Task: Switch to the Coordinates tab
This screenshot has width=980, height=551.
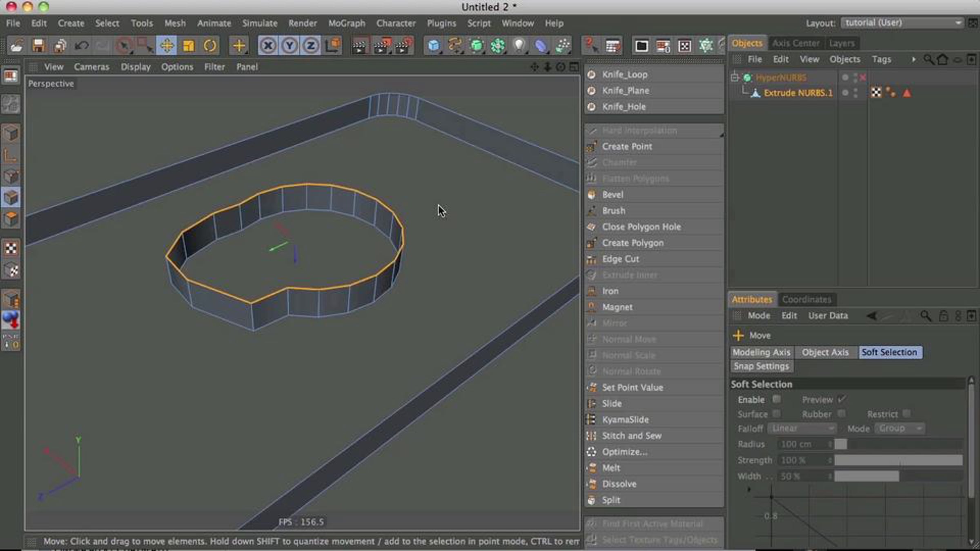Action: tap(806, 299)
